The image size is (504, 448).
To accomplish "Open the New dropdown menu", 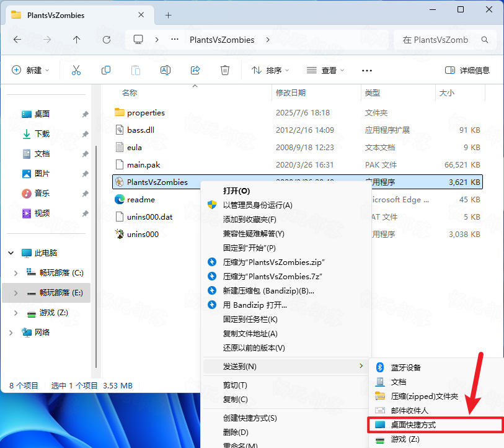I will pyautogui.click(x=30, y=70).
